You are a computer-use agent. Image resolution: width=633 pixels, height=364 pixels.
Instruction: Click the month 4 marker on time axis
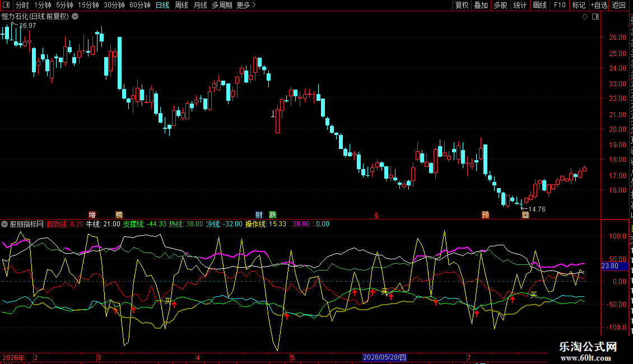tap(198, 357)
